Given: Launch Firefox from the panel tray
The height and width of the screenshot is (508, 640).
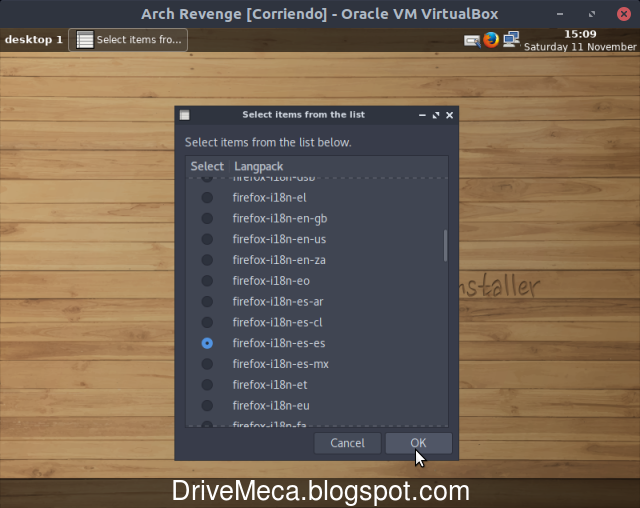Looking at the screenshot, I should point(491,40).
